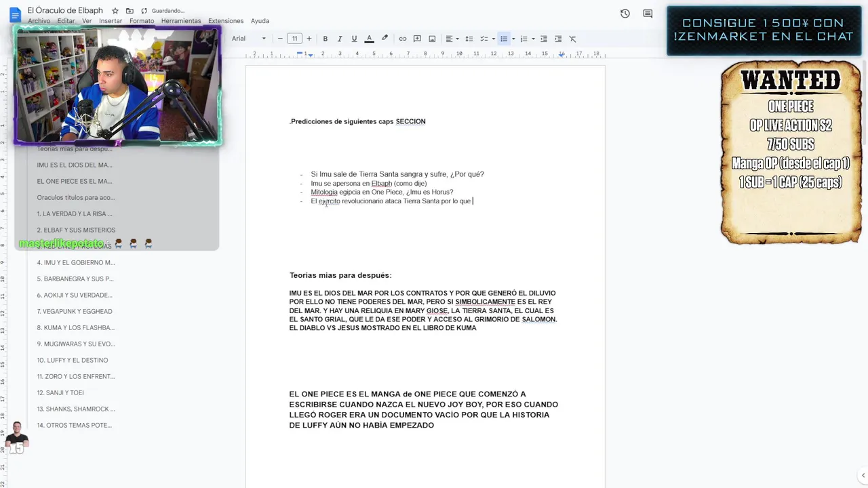Select outline '12. SANJI Y TOEI'

click(60, 392)
